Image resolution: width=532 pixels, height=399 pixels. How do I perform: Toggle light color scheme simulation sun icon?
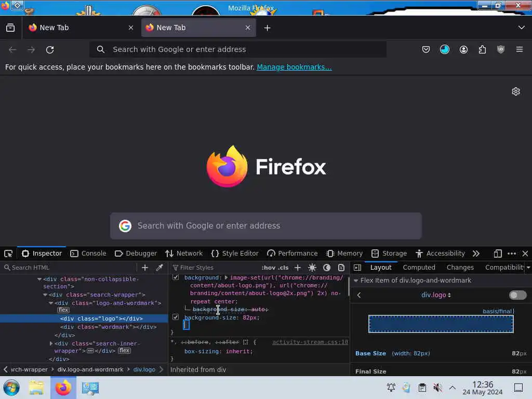pyautogui.click(x=312, y=268)
